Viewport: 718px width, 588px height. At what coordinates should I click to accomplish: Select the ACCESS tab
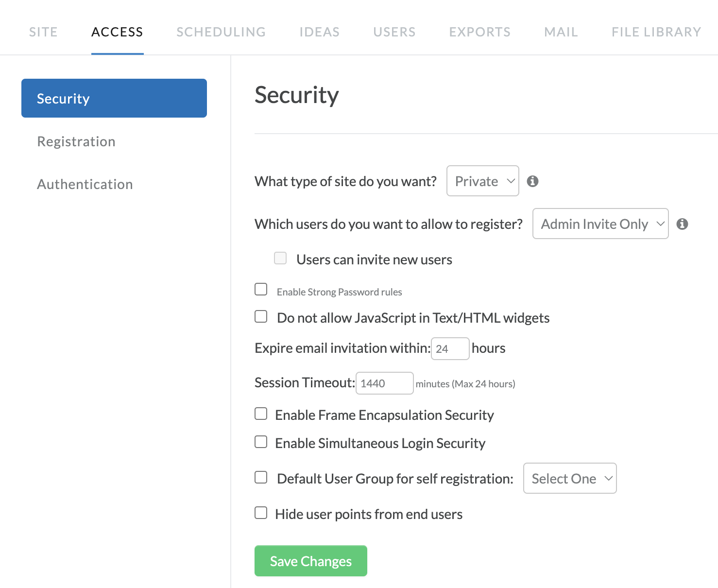[x=117, y=32]
